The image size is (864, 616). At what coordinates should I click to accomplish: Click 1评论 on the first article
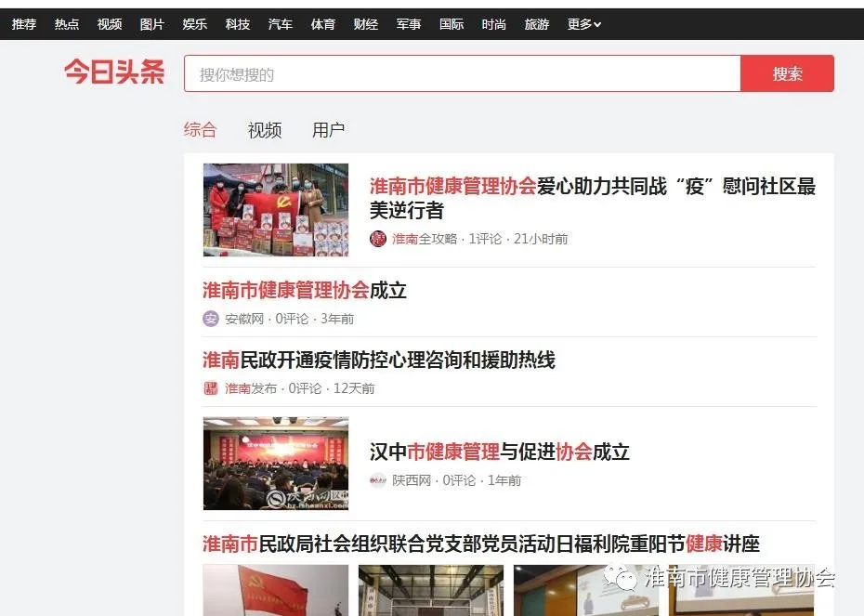486,239
